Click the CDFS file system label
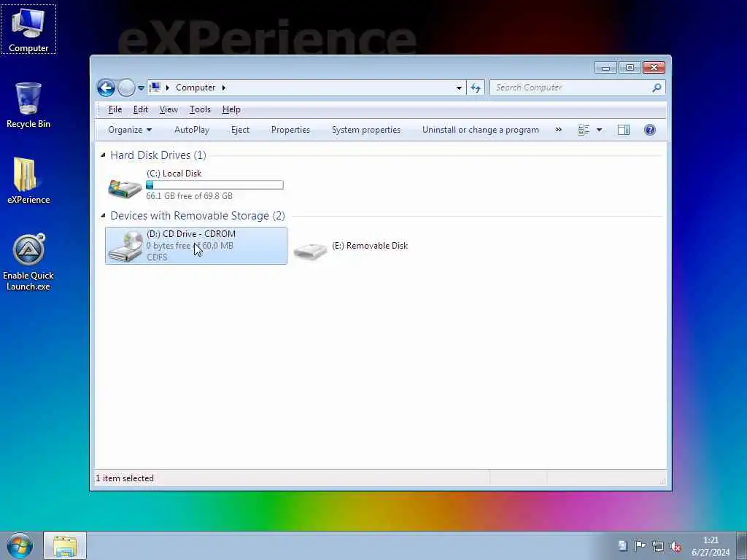 point(157,257)
